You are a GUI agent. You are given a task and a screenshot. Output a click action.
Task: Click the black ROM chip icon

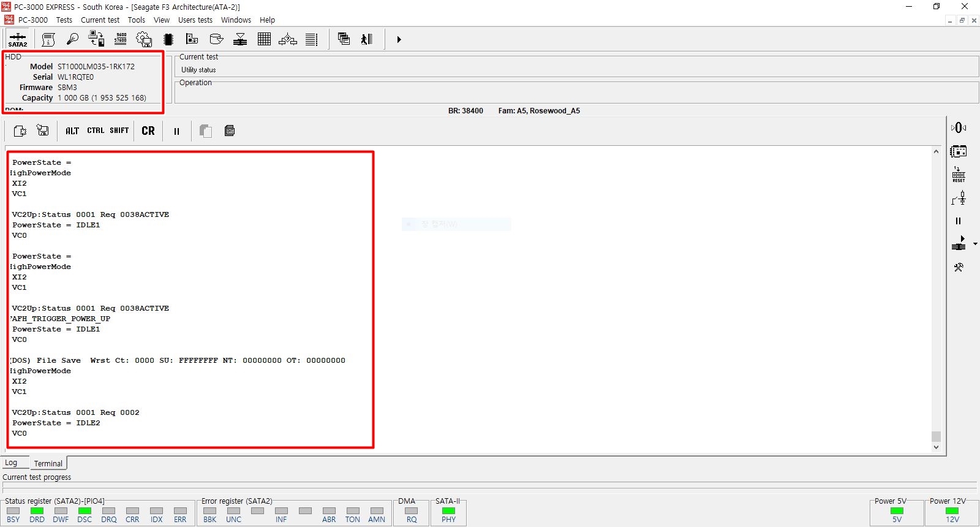[x=168, y=39]
